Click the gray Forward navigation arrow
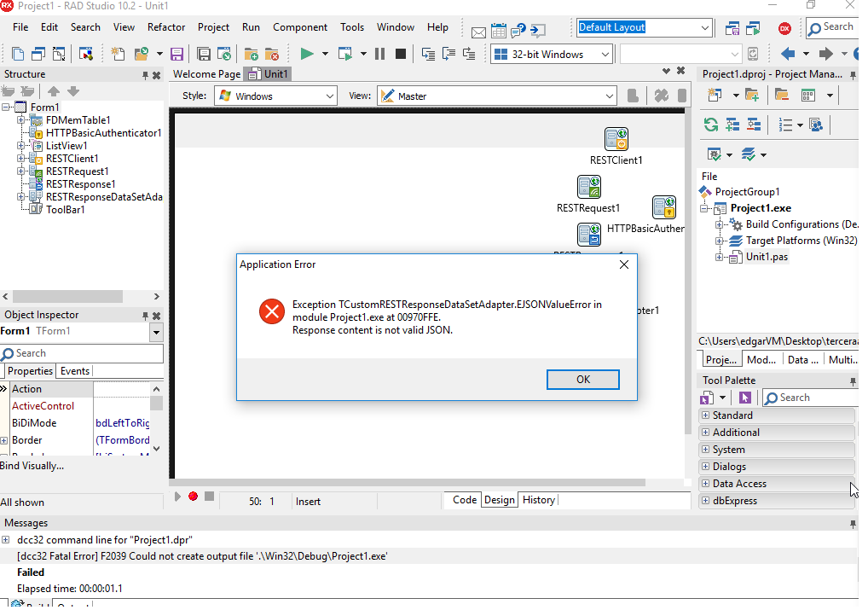 pyautogui.click(x=826, y=54)
